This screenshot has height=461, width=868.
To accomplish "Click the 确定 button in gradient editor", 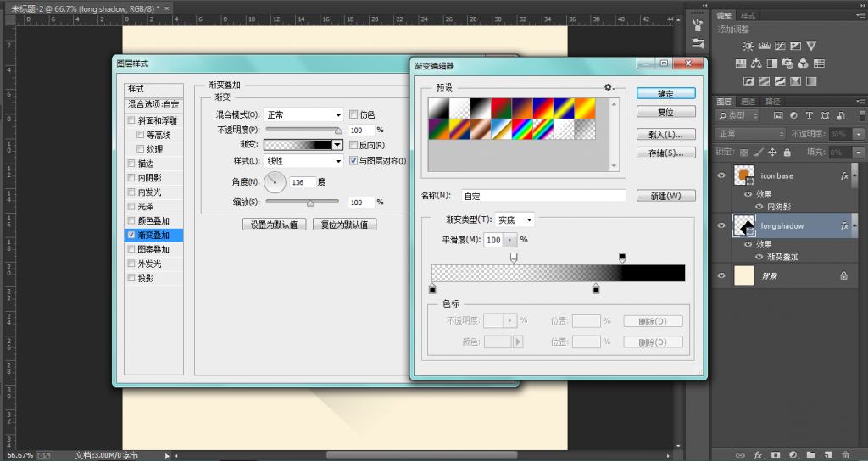I will pos(665,94).
